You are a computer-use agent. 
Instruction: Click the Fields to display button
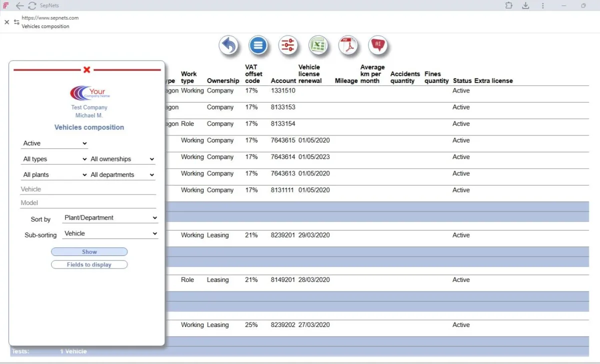tap(89, 264)
